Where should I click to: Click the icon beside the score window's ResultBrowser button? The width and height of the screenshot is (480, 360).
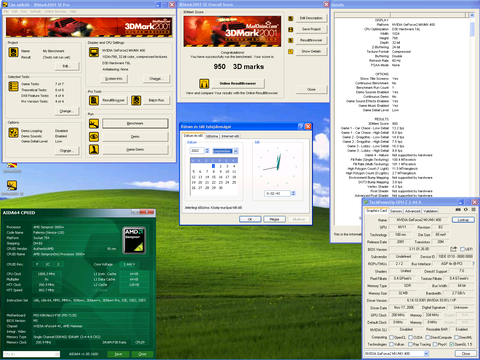291,40
